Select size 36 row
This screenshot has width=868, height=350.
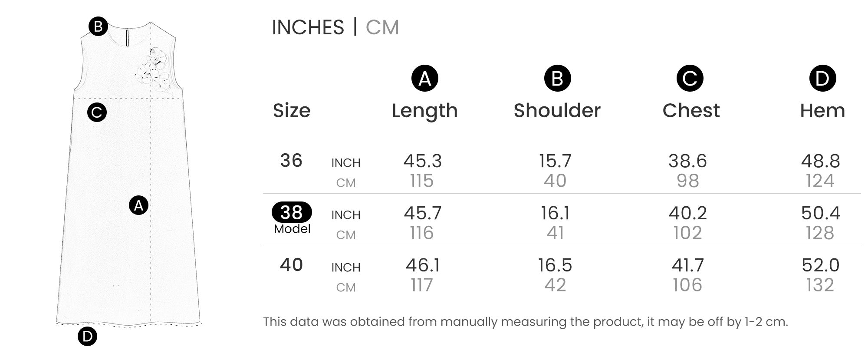tap(562, 171)
